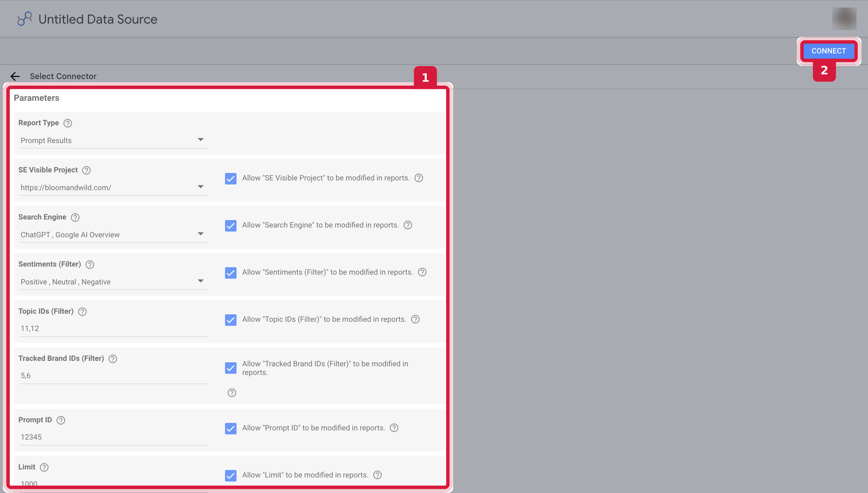
Task: Open the help icon next to Prompt ID label
Action: (x=61, y=420)
